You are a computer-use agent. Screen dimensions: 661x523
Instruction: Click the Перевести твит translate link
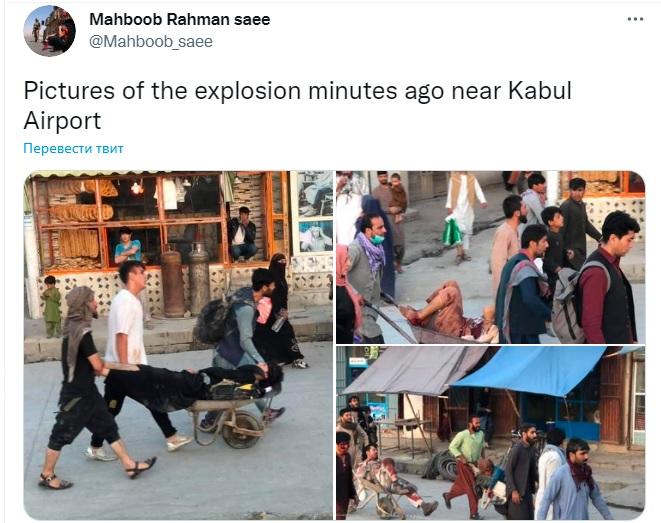pos(73,148)
